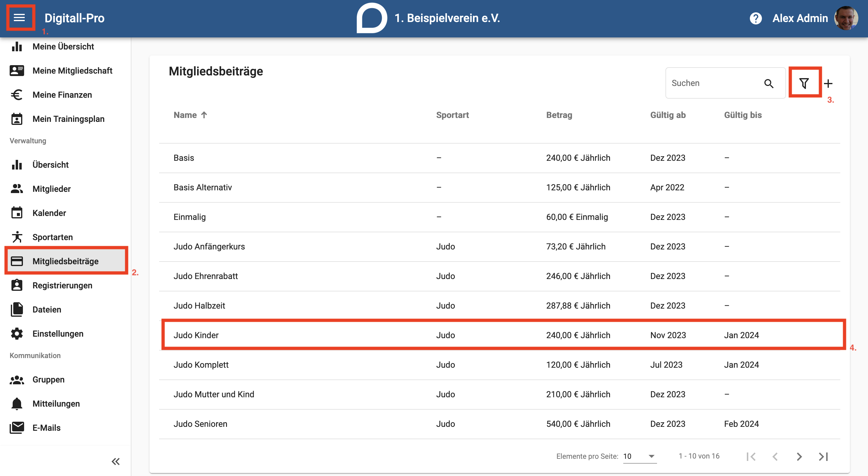Open Mein Trainingsplan in sidebar
The image size is (868, 476).
pos(65,119)
